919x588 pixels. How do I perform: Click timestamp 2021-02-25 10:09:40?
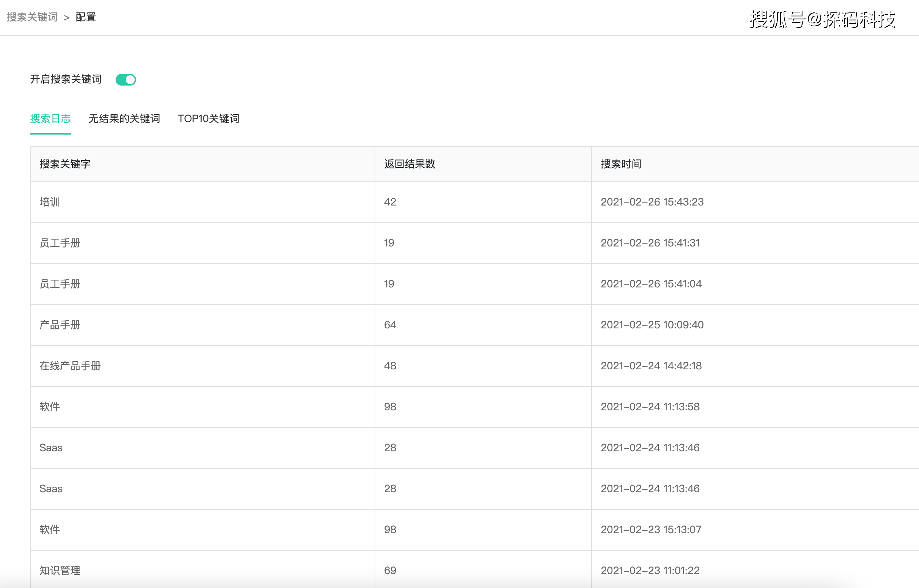(652, 325)
